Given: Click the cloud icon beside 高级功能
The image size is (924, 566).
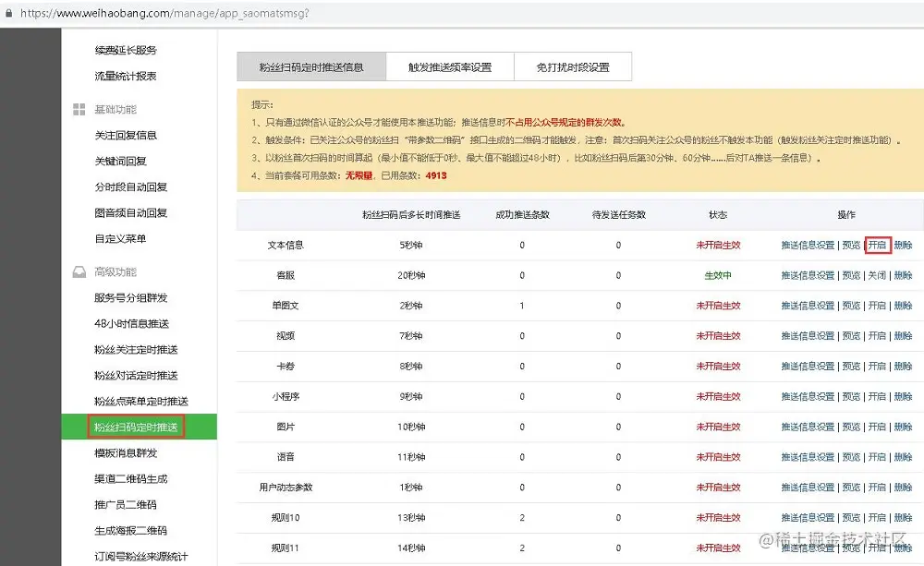Looking at the screenshot, I should [79, 271].
